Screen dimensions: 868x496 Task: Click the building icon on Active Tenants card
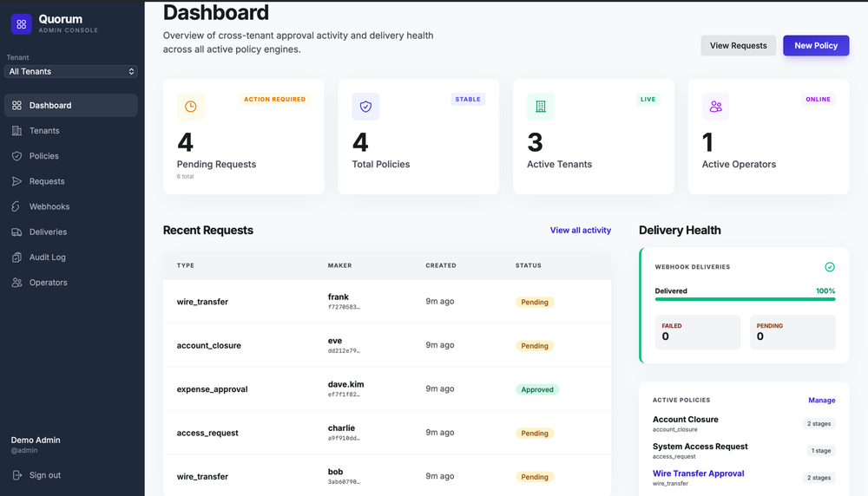pyautogui.click(x=541, y=107)
